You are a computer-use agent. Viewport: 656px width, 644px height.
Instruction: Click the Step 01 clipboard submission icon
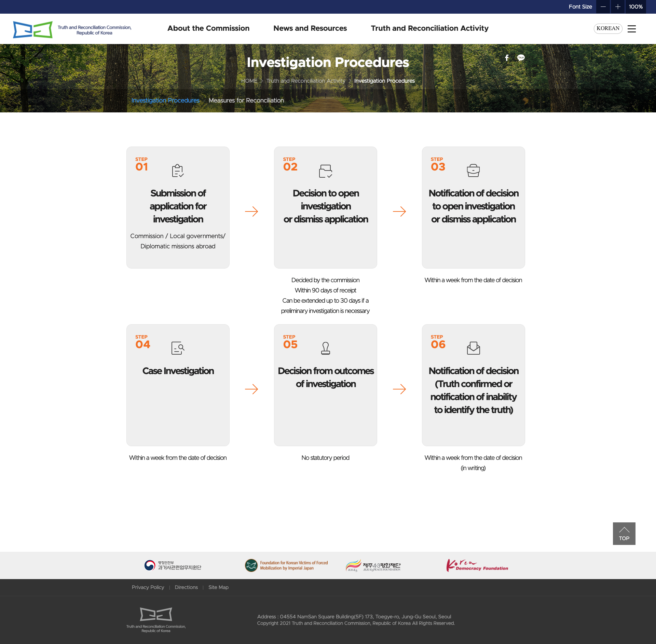click(x=178, y=171)
